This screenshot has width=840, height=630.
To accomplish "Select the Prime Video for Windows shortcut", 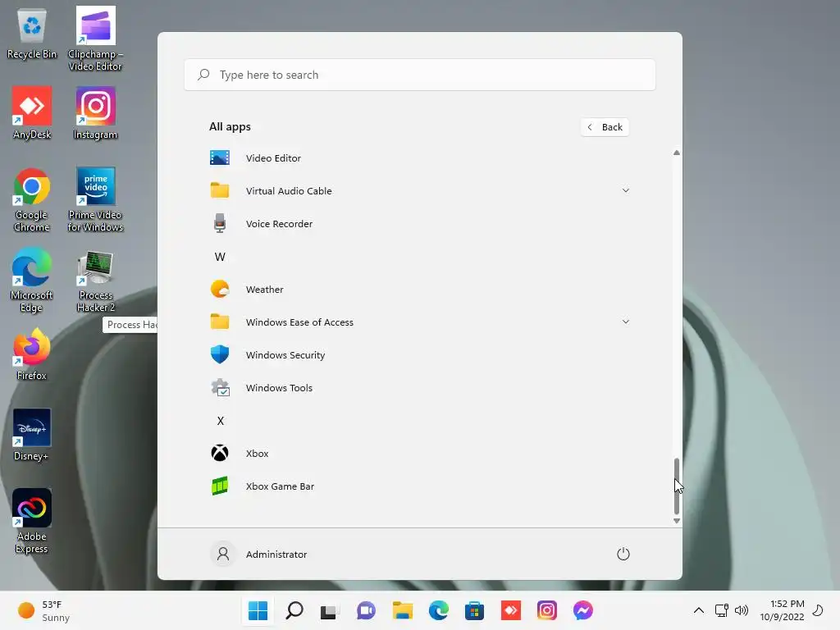I will [95, 200].
